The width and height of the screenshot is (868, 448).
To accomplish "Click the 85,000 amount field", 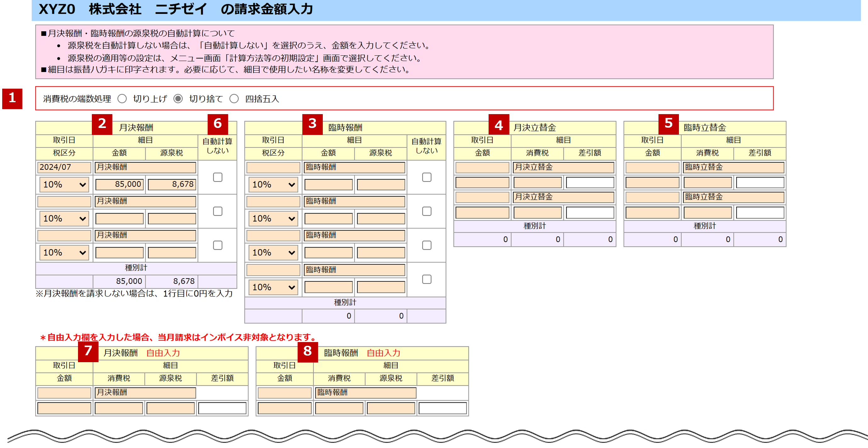I will [x=119, y=184].
